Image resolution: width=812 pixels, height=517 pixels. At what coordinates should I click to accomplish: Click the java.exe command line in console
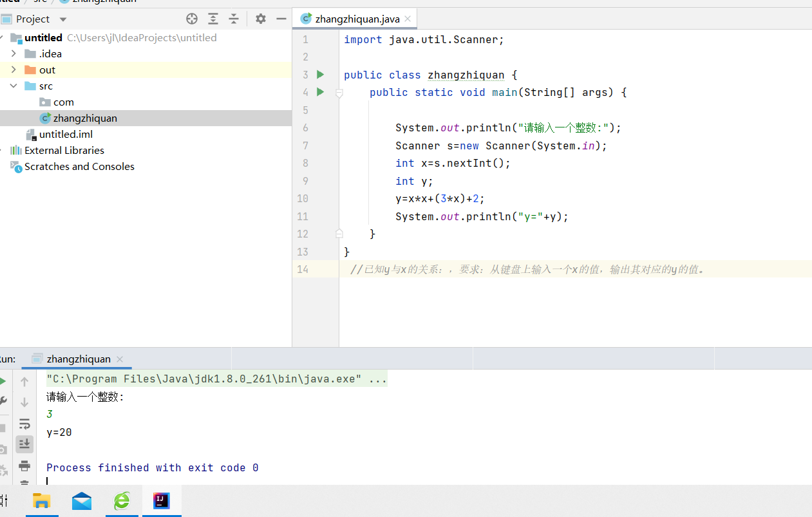coord(216,379)
